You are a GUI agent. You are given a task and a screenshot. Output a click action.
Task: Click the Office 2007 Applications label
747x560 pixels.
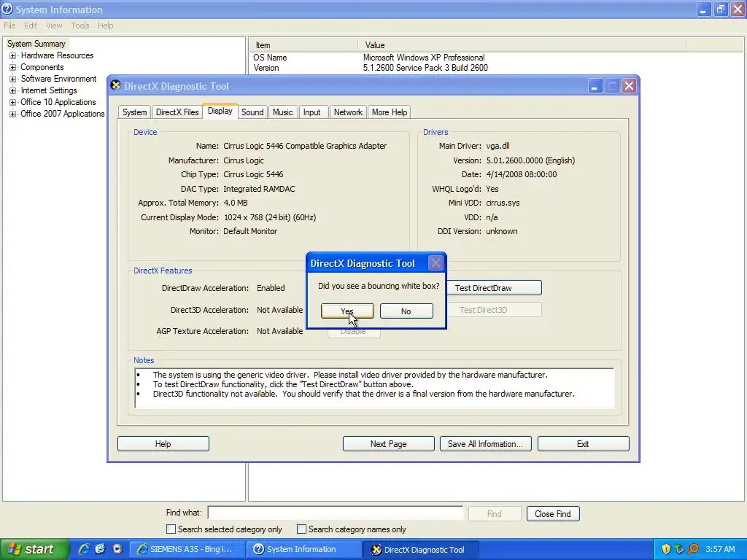tap(63, 114)
